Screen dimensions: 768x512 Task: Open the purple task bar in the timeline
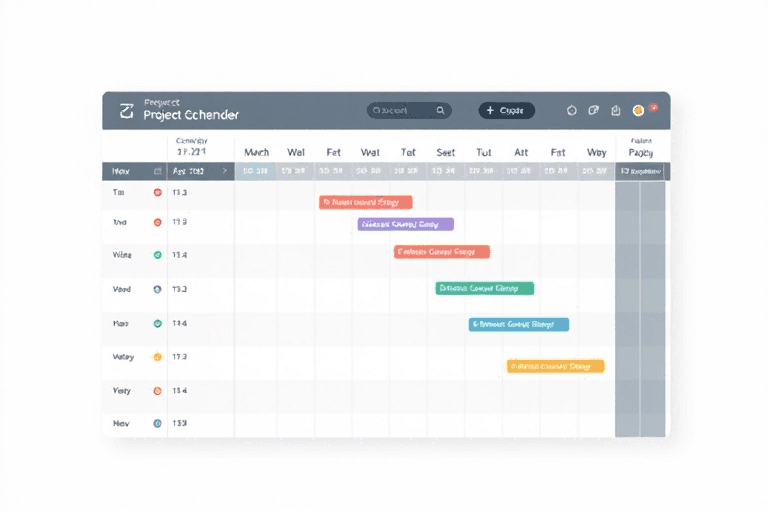pos(405,224)
